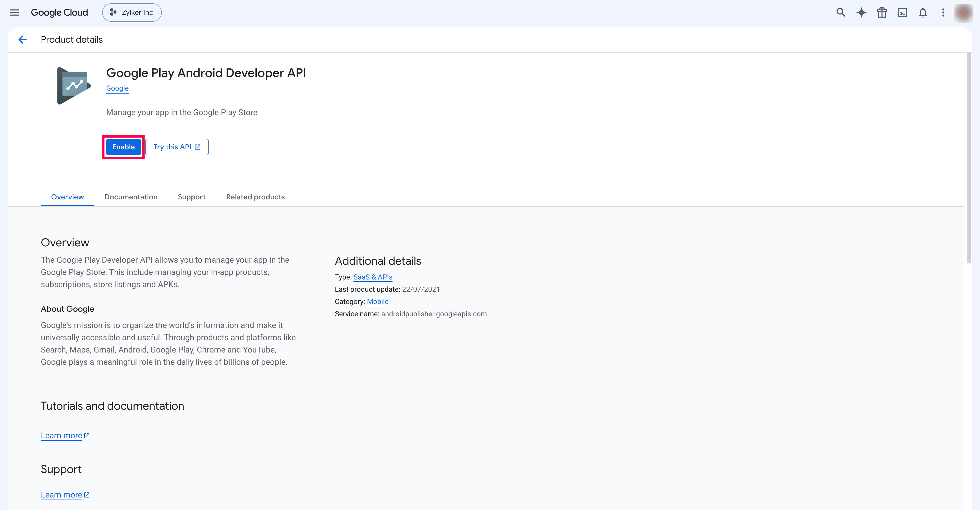Open the user account avatar
The height and width of the screenshot is (510, 980).
pyautogui.click(x=963, y=13)
